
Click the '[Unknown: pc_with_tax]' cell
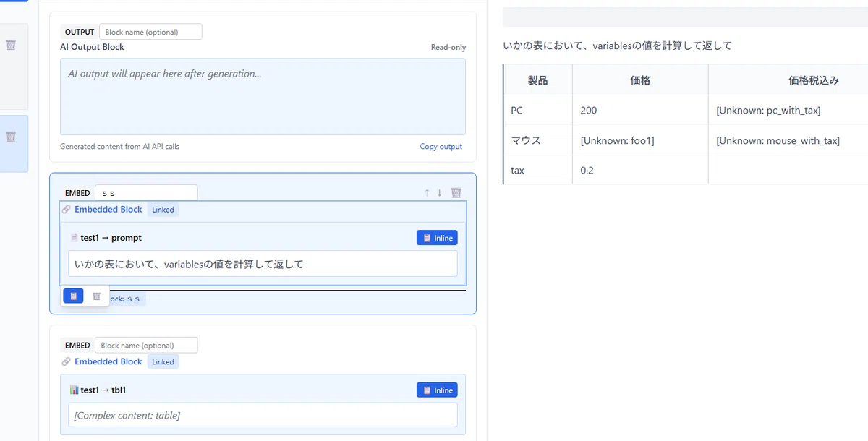(x=768, y=111)
